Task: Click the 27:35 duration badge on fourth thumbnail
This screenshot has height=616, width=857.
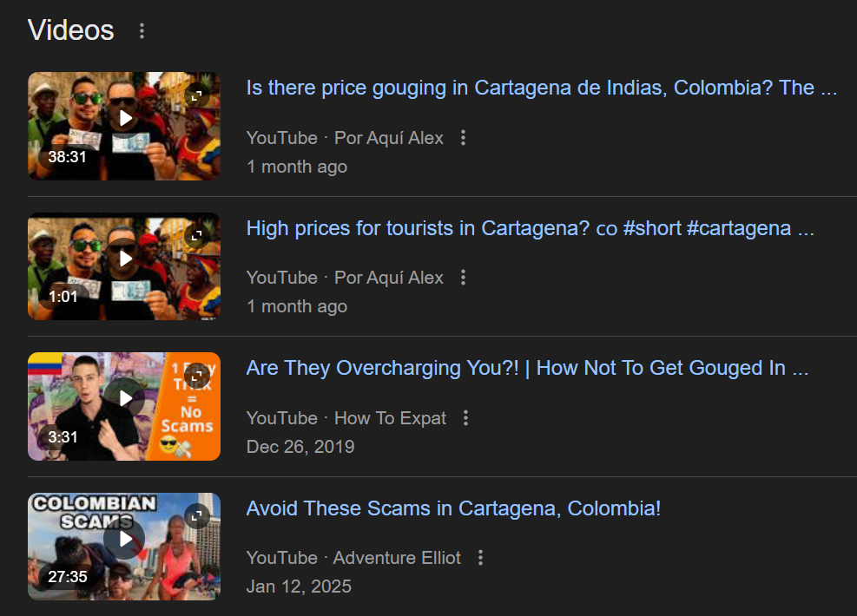Action: point(67,577)
